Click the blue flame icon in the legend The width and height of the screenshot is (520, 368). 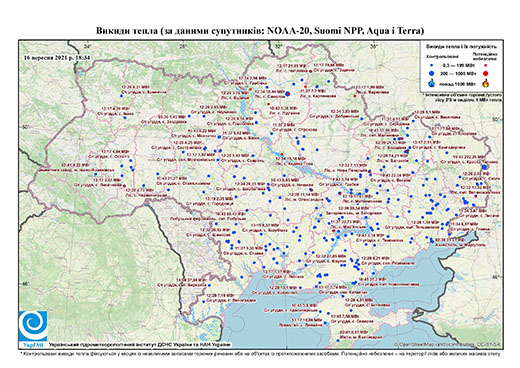pyautogui.click(x=432, y=83)
